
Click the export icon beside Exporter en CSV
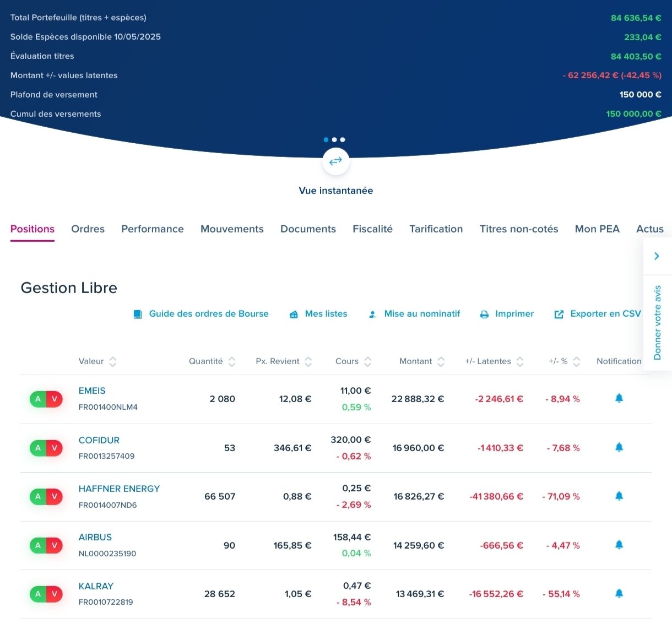click(x=559, y=315)
